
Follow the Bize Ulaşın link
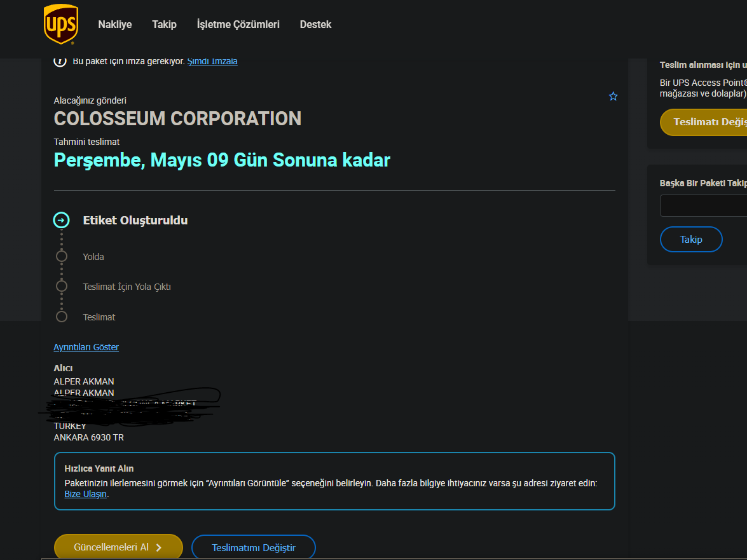(x=86, y=495)
